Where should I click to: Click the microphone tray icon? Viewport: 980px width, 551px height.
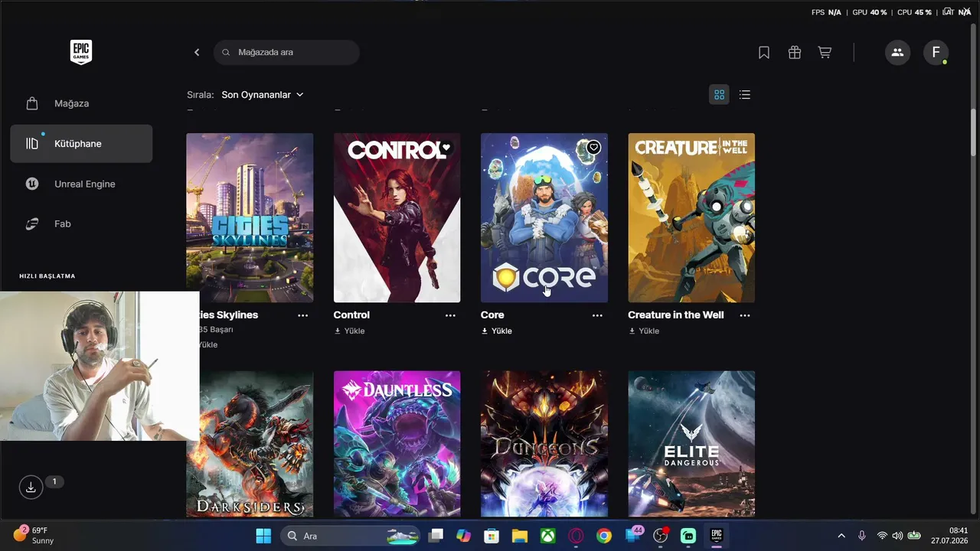(862, 536)
